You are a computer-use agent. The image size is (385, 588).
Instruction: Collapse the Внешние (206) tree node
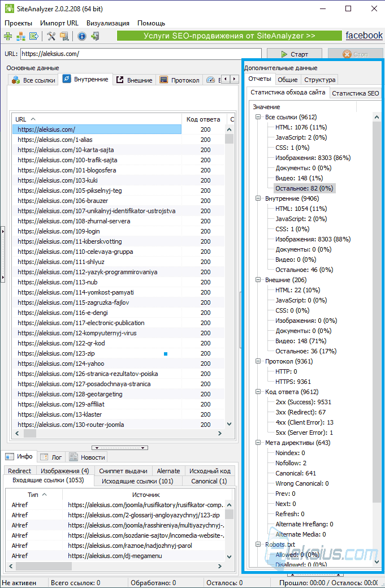tap(258, 280)
